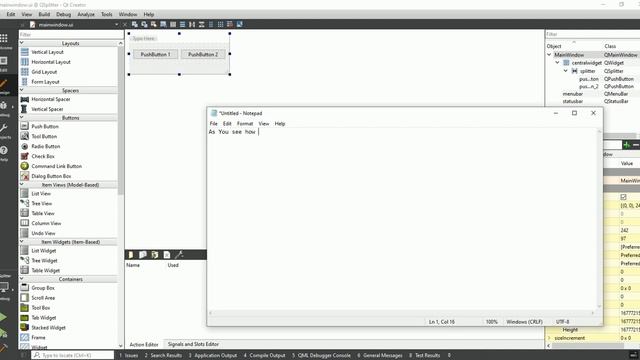Screen dimensions: 640x360
Task: Click Object Inspector Filter field
Action: 593,34
